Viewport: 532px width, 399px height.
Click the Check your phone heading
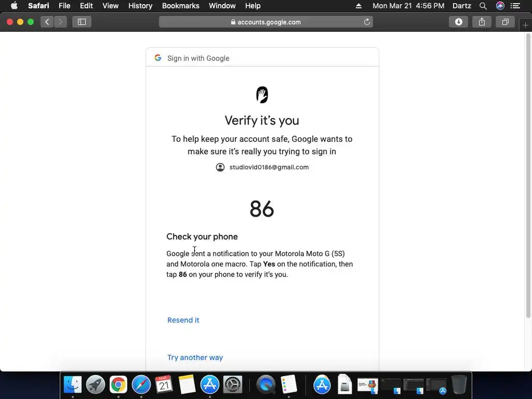click(x=202, y=236)
